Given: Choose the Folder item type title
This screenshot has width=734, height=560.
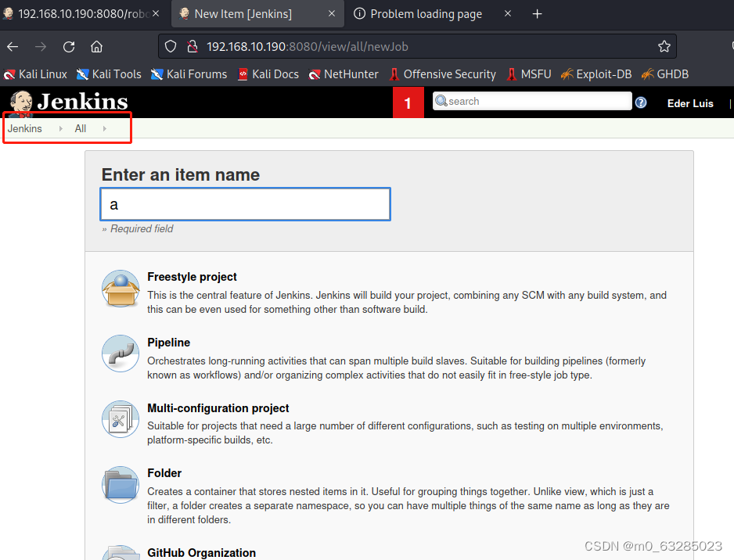Looking at the screenshot, I should (164, 473).
